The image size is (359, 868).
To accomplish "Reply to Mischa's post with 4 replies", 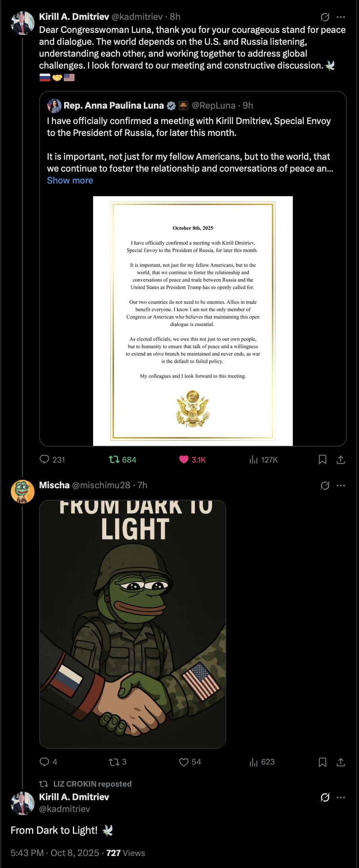I will point(44,762).
